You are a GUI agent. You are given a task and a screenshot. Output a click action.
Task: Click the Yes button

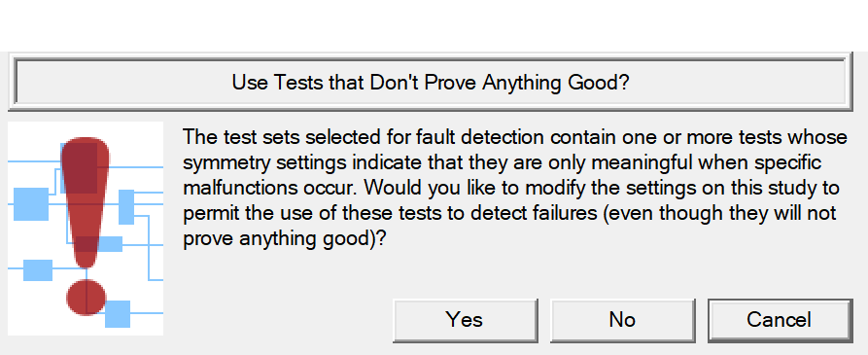click(x=465, y=320)
